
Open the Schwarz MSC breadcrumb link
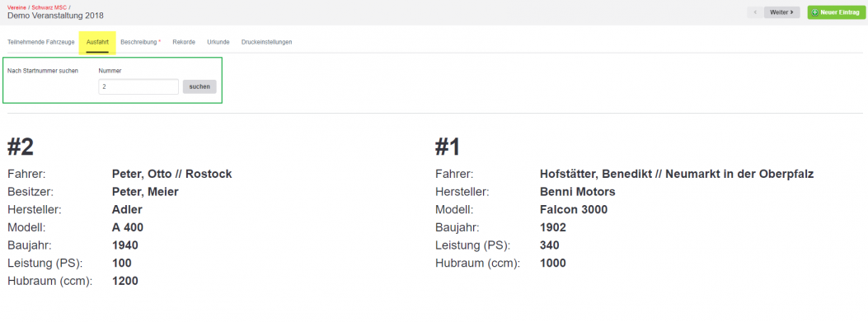49,7
